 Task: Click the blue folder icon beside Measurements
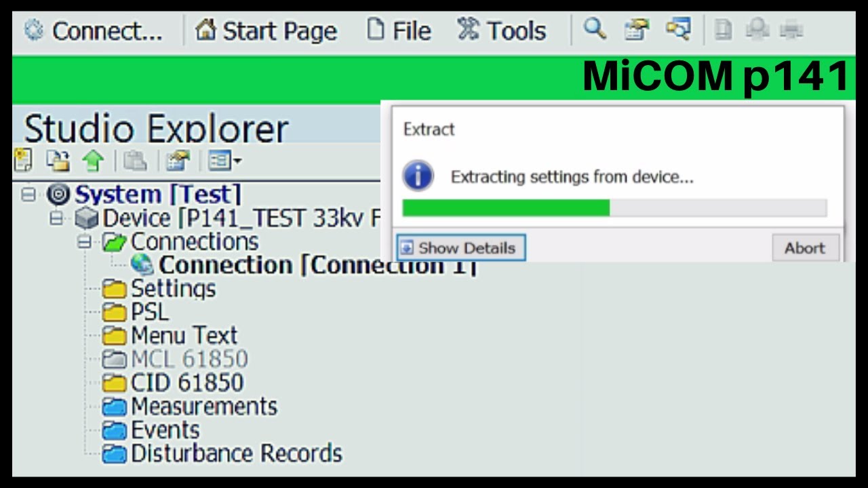pyautogui.click(x=115, y=407)
